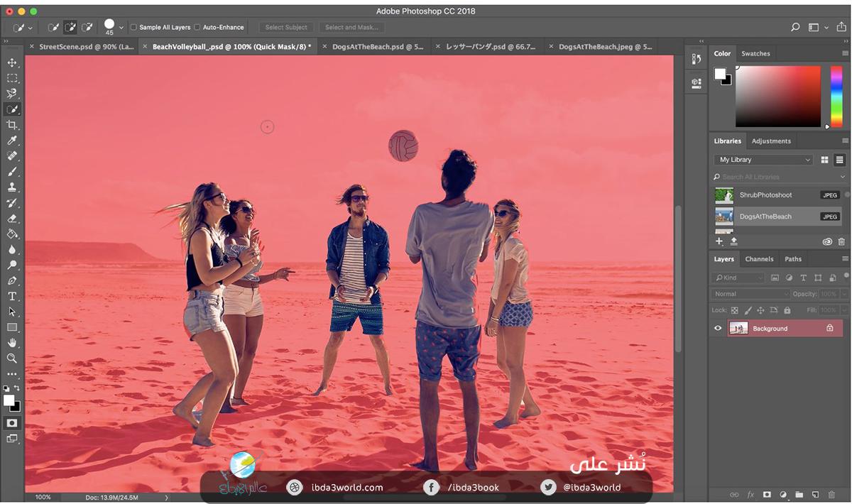Select the Healing Brush tool
The width and height of the screenshot is (852, 504).
[x=12, y=156]
